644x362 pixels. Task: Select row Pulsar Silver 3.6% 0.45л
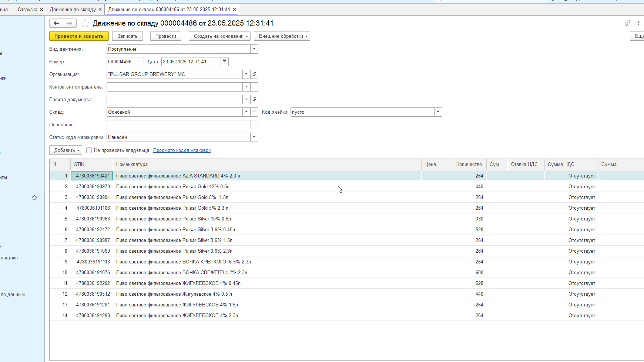click(x=346, y=229)
